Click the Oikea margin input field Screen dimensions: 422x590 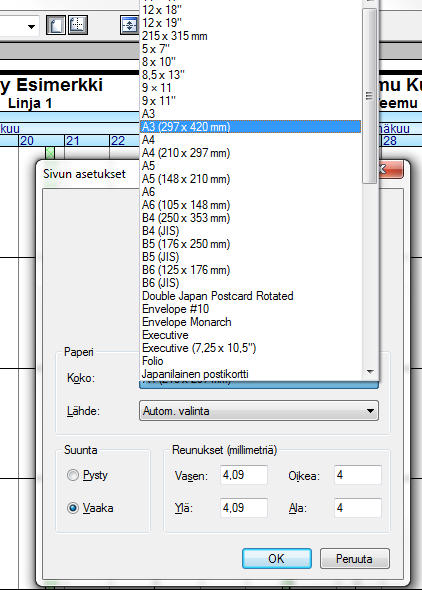pos(358,475)
